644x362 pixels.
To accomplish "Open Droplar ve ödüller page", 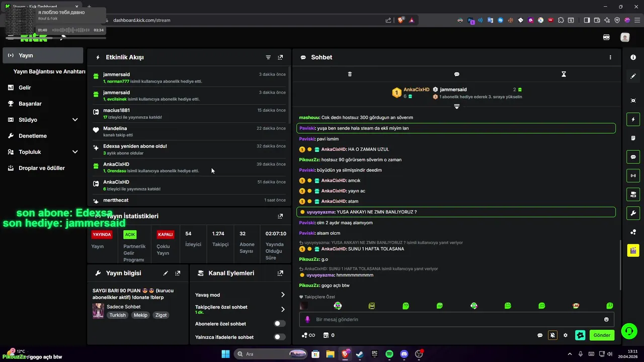I will point(43,168).
